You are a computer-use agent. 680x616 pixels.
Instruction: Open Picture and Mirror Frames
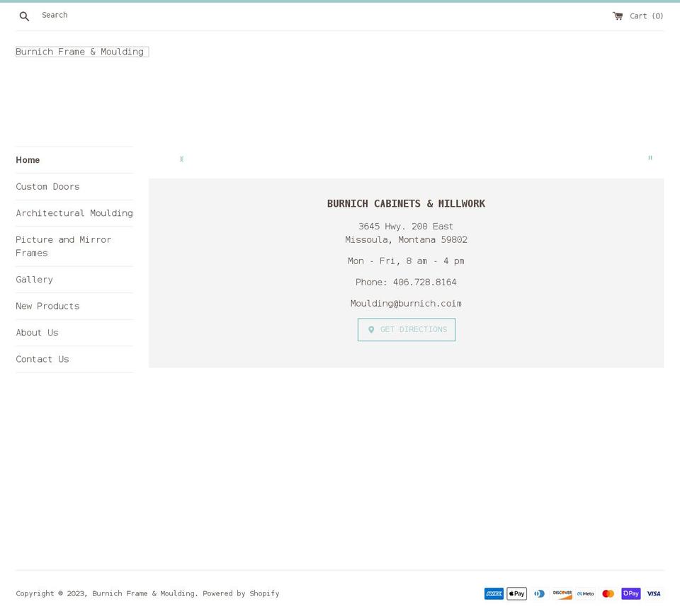64,246
